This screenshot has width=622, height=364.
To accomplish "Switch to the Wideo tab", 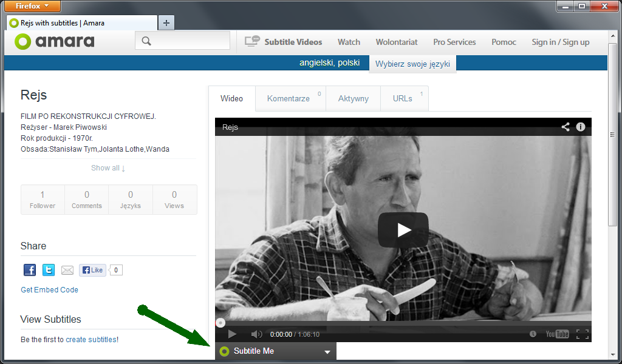I will pyautogui.click(x=231, y=99).
